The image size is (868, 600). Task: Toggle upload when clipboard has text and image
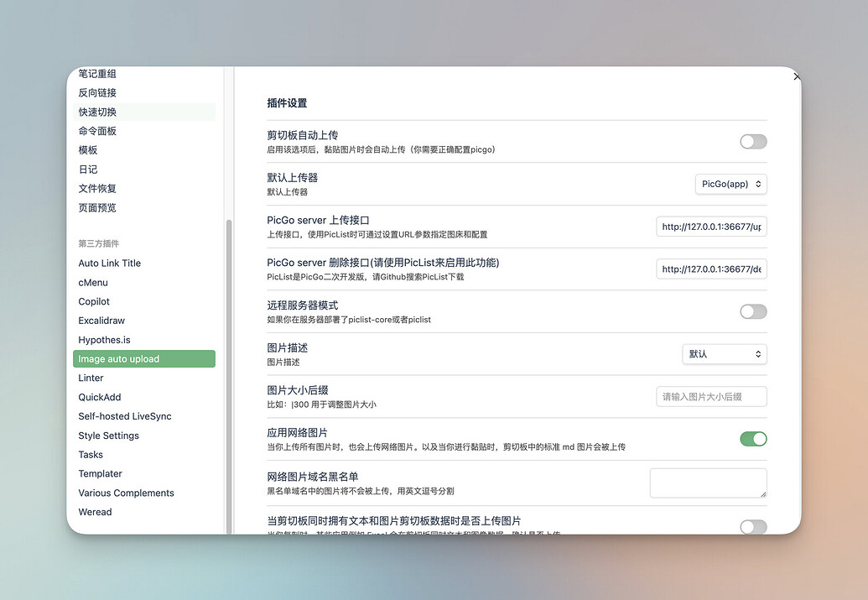(753, 527)
